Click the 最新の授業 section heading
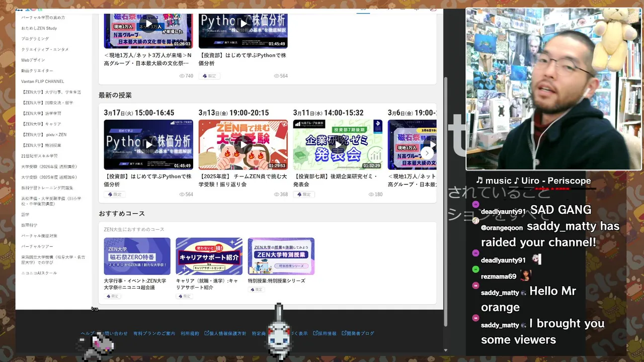 [x=115, y=95]
